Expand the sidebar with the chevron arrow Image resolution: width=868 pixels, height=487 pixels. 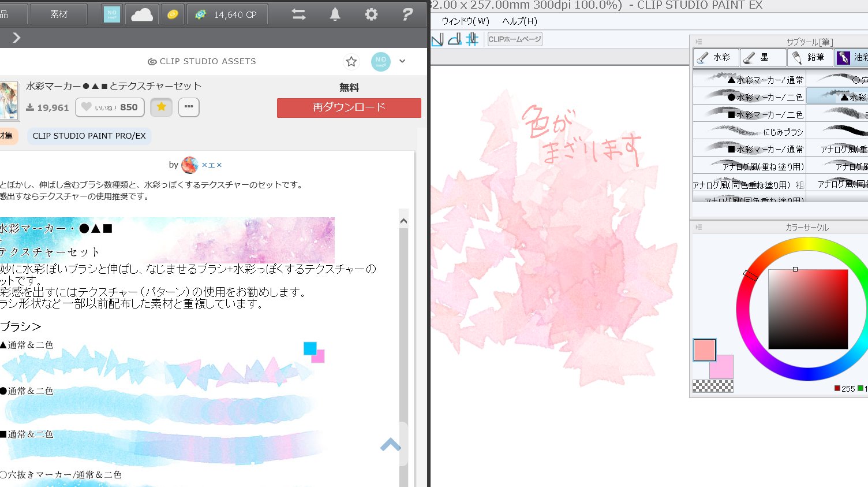click(x=16, y=38)
